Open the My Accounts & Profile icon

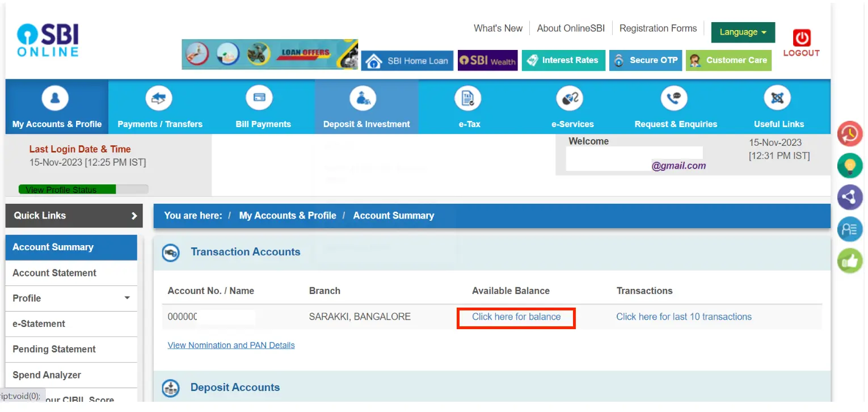56,99
